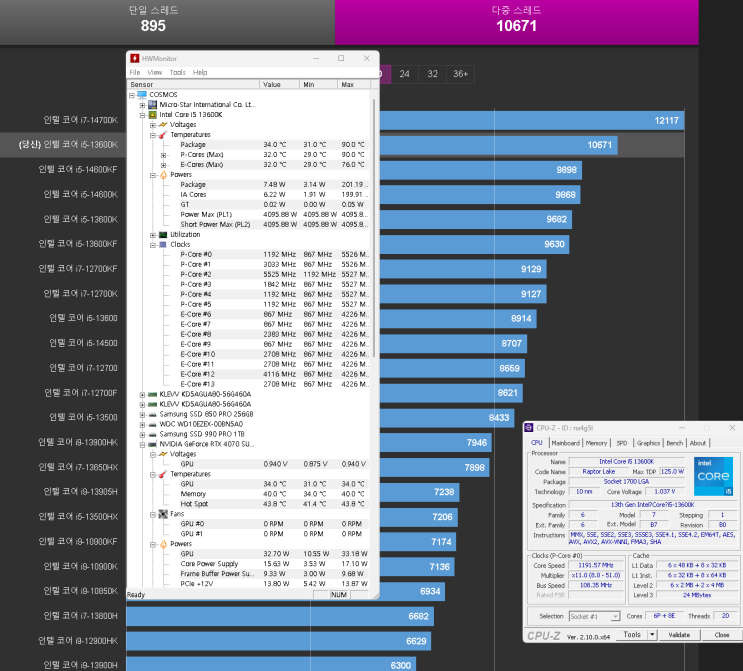Click the Sensor column header
This screenshot has width=743, height=671.
pyautogui.click(x=193, y=84)
